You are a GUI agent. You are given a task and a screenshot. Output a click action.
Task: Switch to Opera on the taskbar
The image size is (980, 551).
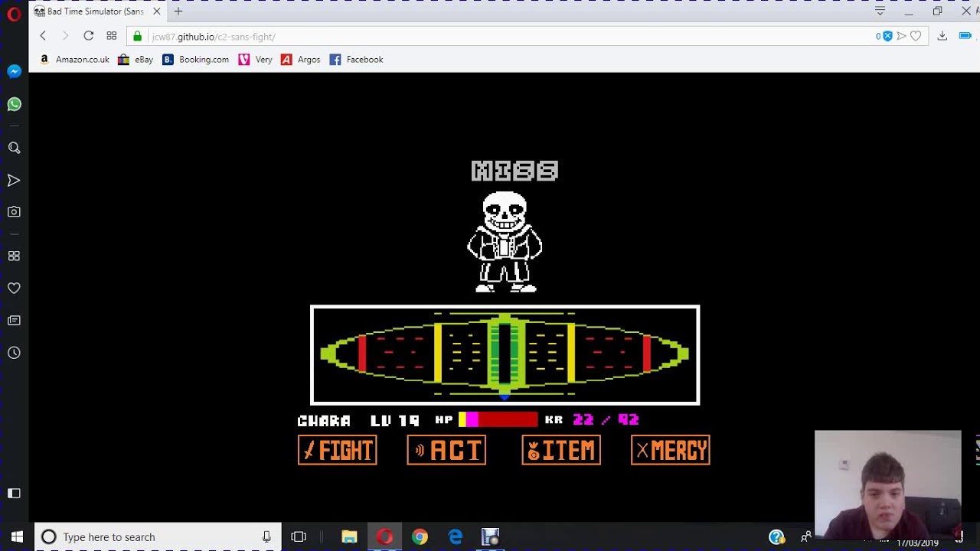(x=384, y=537)
